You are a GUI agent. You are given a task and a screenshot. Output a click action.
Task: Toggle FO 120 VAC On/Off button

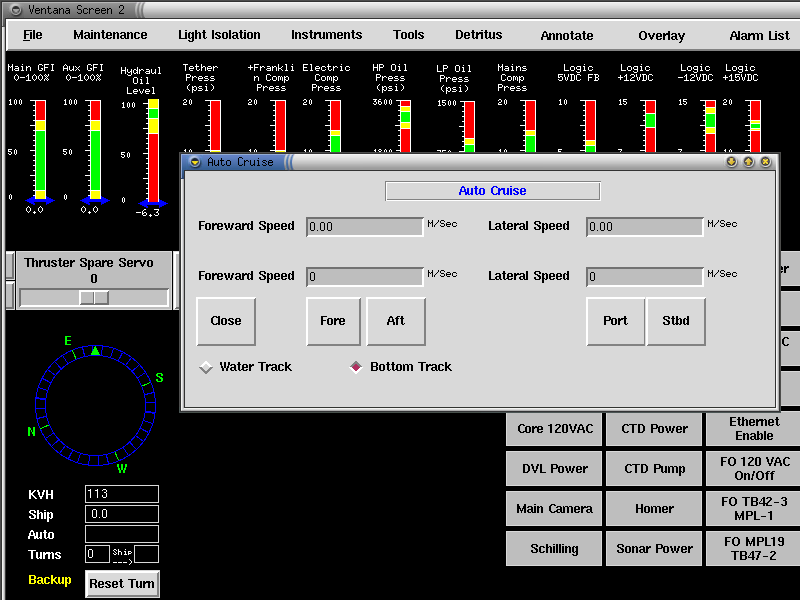(754, 469)
